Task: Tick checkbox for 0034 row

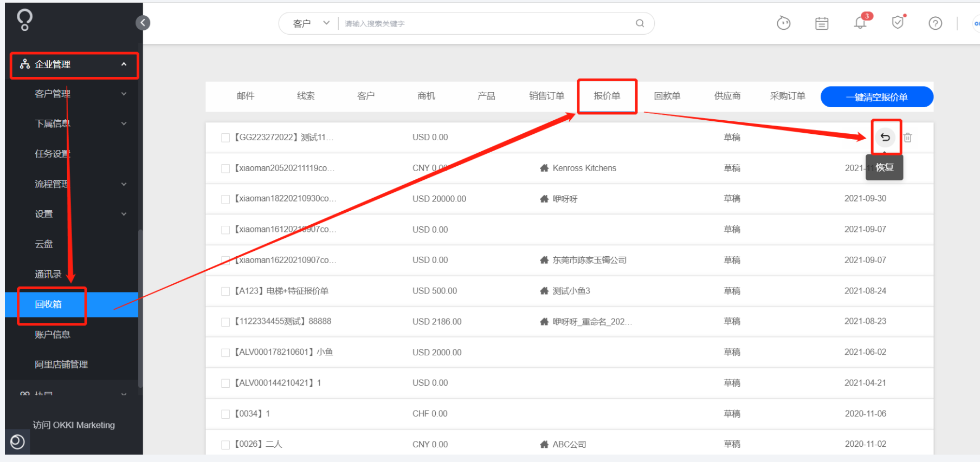Action: point(225,414)
